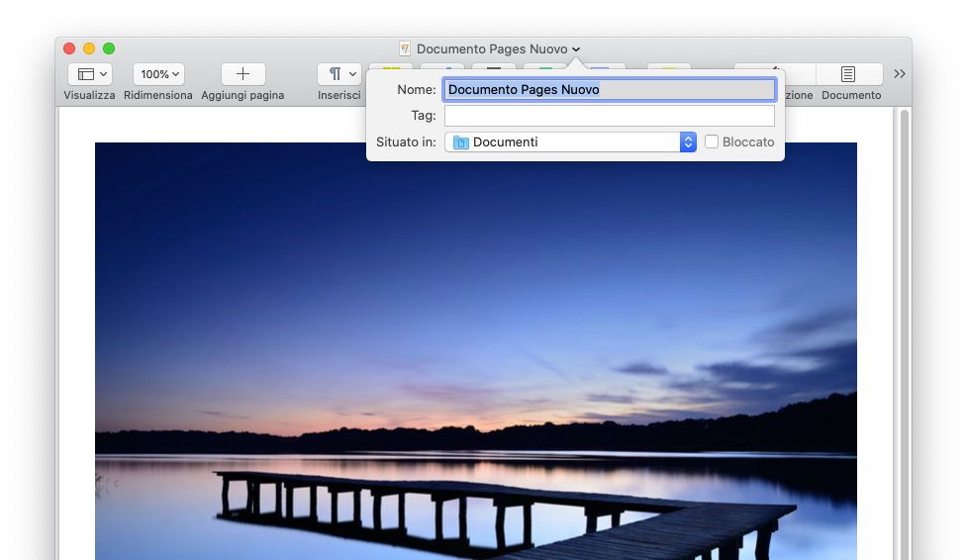The width and height of the screenshot is (967, 560).
Task: Focus the empty Tag field
Action: (609, 116)
